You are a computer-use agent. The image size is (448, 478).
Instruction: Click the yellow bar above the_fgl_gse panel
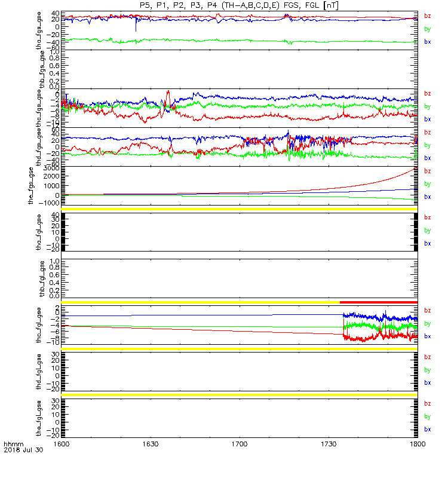pos(240,395)
